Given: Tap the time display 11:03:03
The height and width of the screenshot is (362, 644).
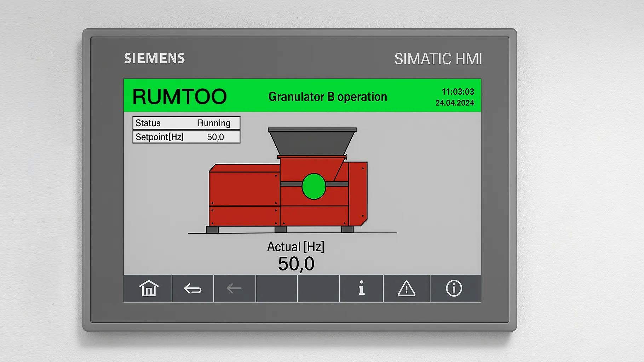Looking at the screenshot, I should coord(458,91).
